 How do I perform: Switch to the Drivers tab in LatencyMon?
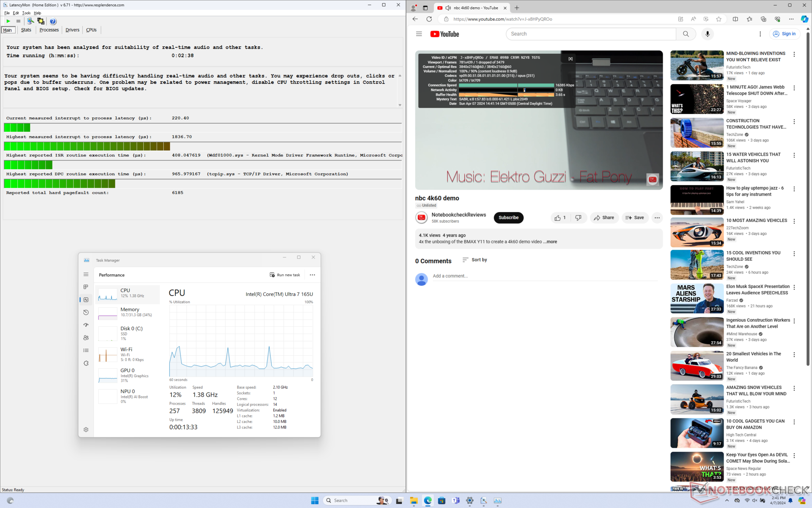click(72, 30)
